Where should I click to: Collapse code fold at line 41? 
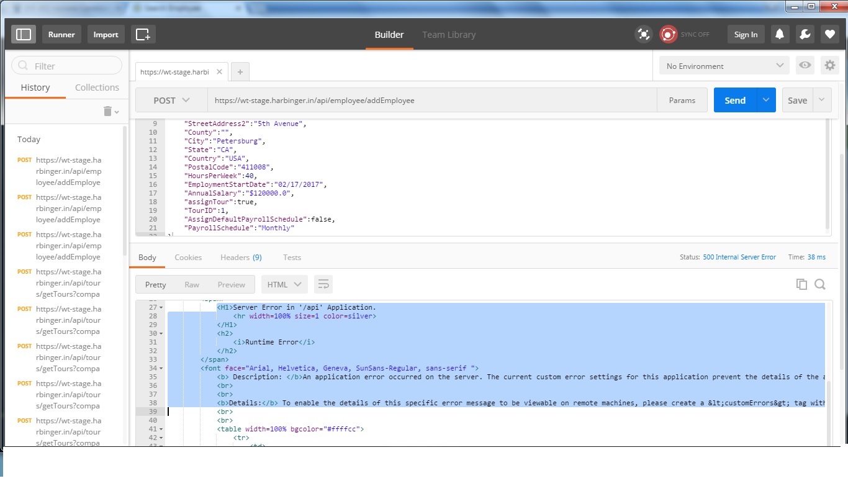click(x=161, y=429)
